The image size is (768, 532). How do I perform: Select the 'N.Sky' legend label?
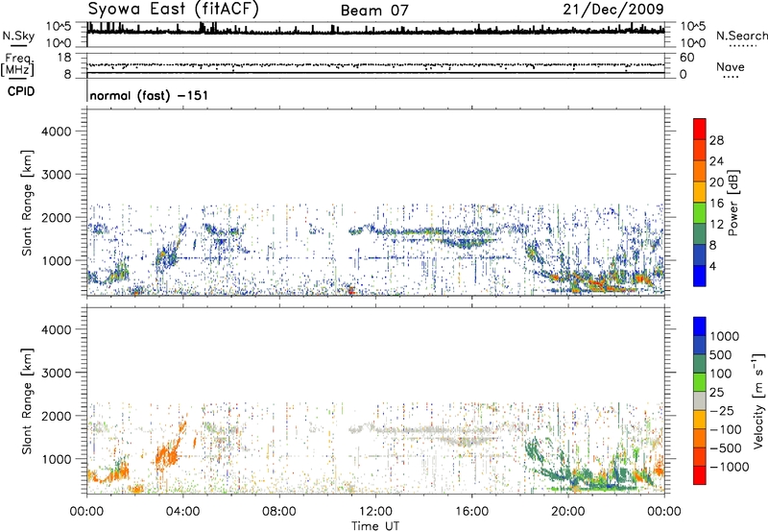(x=18, y=36)
